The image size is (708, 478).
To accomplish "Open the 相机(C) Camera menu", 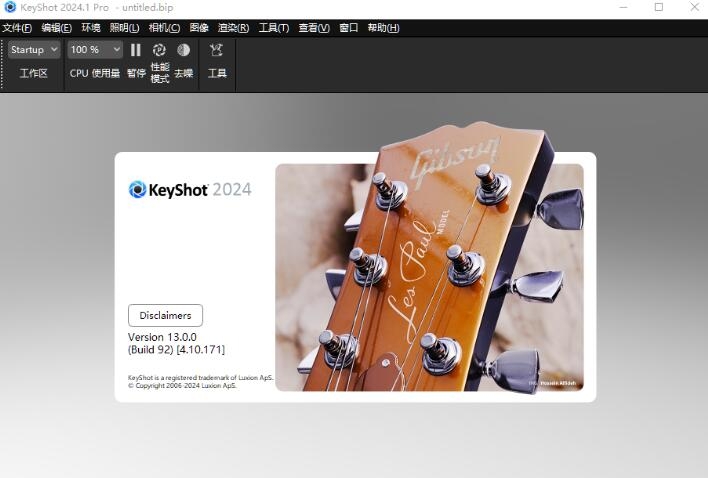I will pos(164,28).
